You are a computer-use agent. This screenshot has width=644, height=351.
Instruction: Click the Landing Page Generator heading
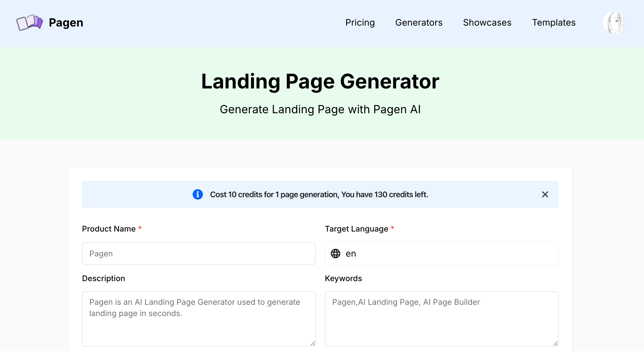pos(320,82)
